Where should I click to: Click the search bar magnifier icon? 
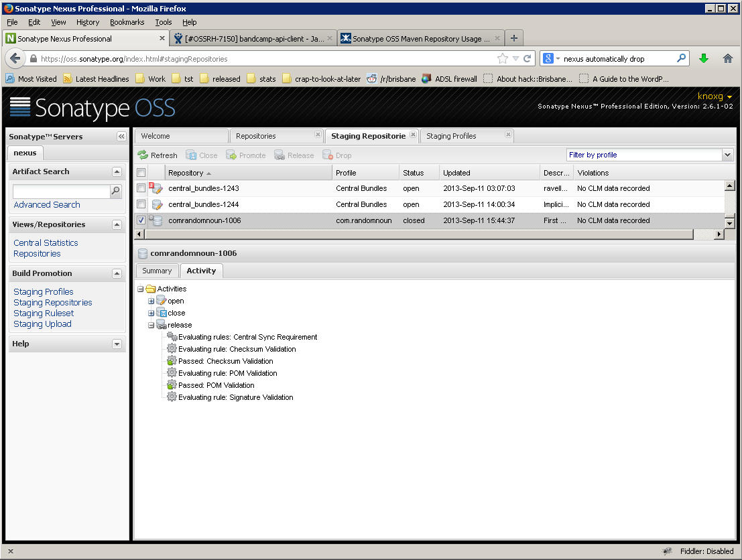point(681,58)
